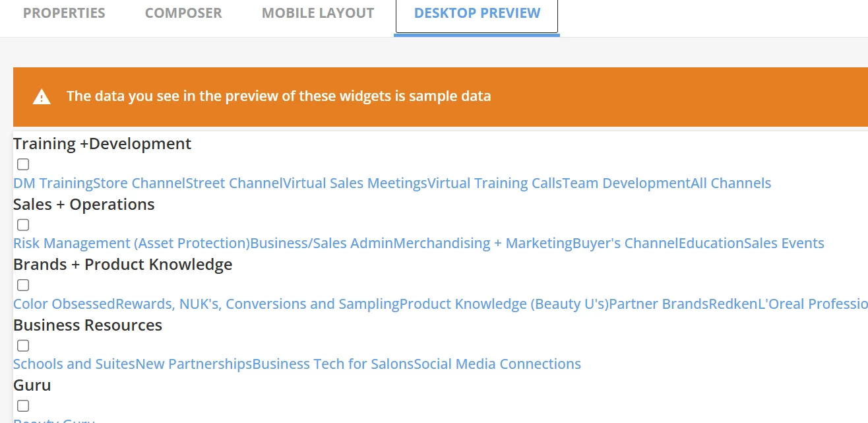The height and width of the screenshot is (423, 868).
Task: Click Social Media Connections link
Action: tap(497, 364)
